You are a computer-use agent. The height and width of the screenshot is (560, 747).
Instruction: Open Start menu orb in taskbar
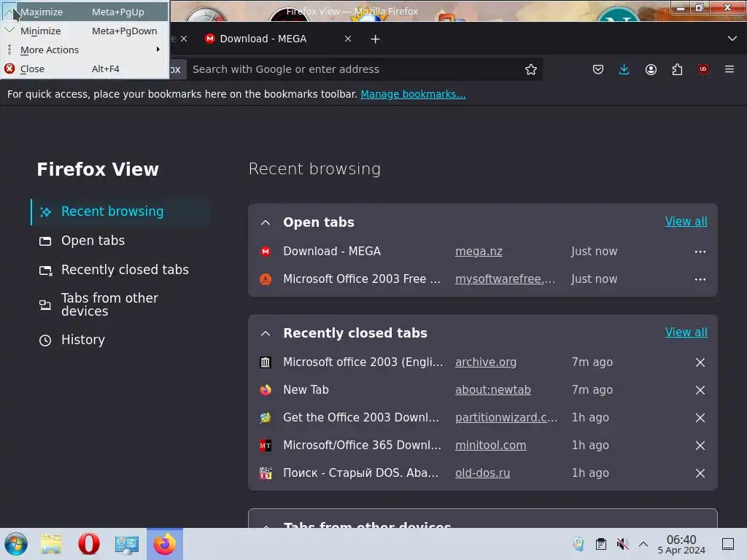point(16,544)
